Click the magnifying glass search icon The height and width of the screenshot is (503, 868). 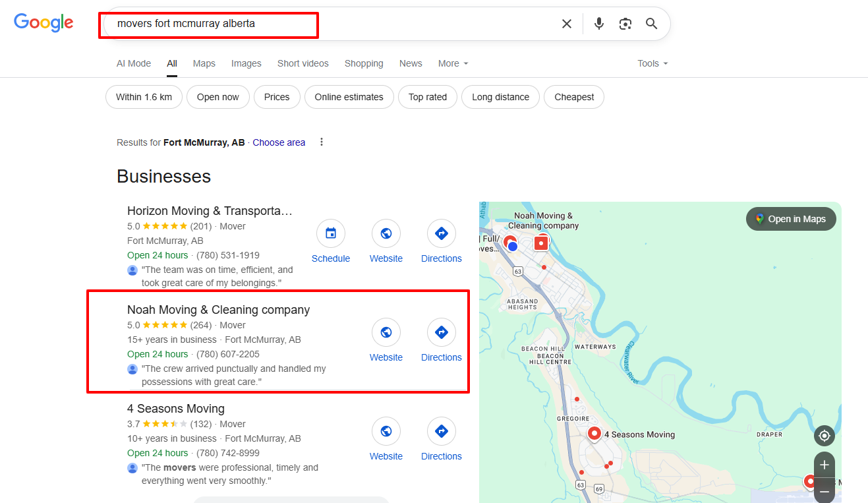(652, 24)
